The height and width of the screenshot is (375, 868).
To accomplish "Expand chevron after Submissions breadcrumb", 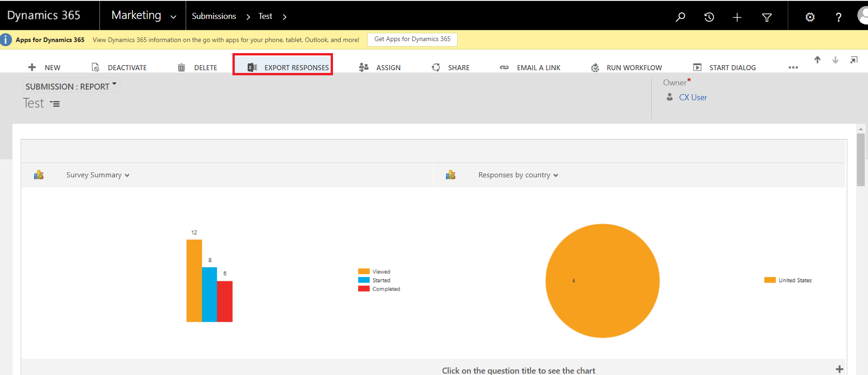I will [x=248, y=17].
